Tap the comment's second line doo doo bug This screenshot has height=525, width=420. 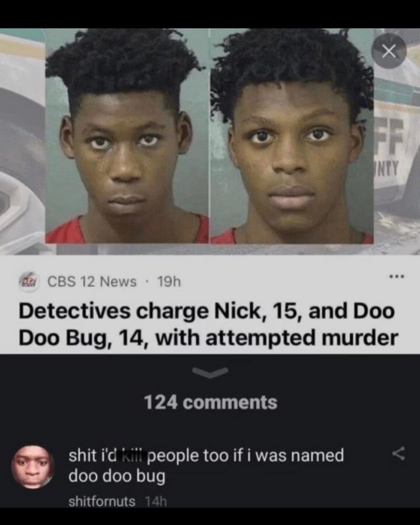pos(117,477)
